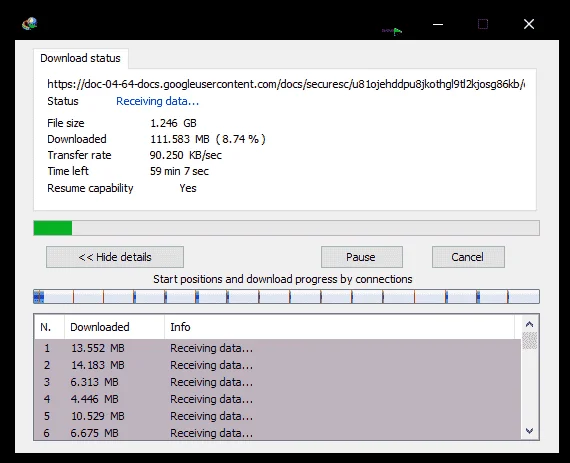This screenshot has width=570, height=463.
Task: Click the Downloaded column header
Action: click(115, 327)
